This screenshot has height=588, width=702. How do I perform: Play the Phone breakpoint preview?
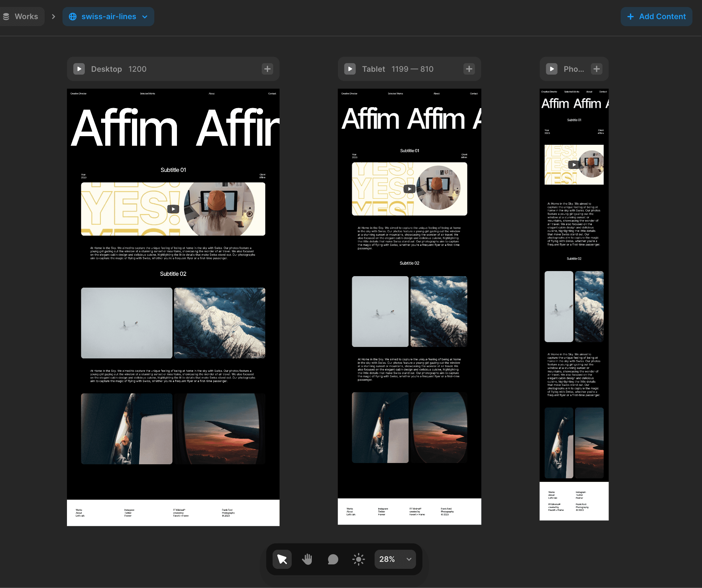point(552,69)
